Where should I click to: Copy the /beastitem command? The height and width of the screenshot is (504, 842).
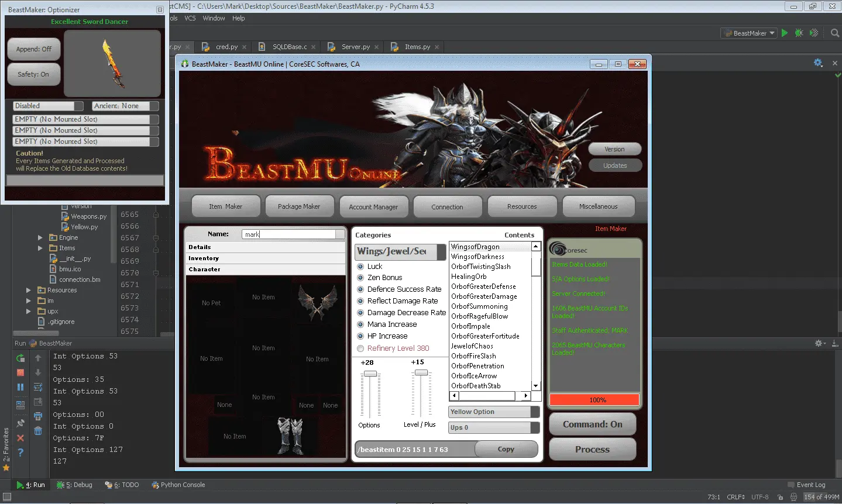click(506, 449)
